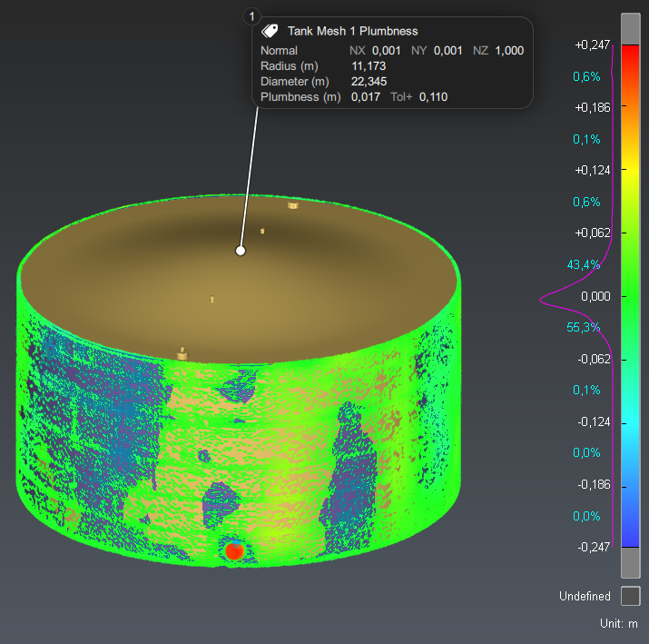649x644 pixels.
Task: Click the red hotspot at the tank base
Action: coord(234,550)
